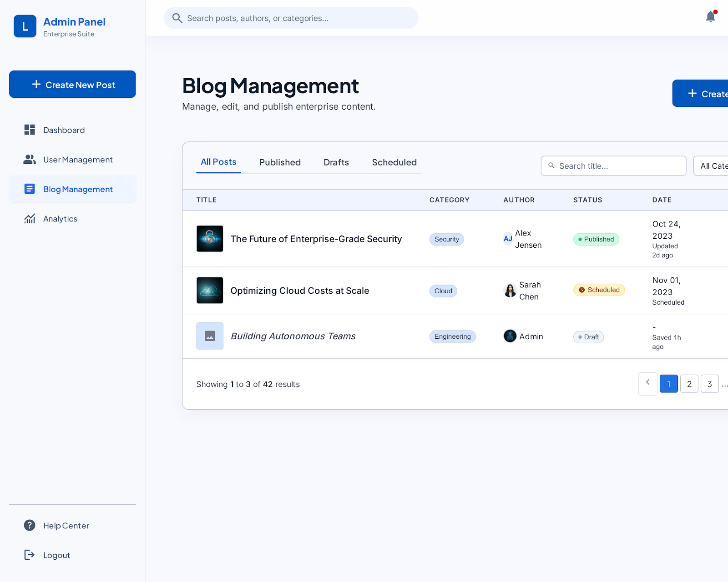Click the TITLE column header
Screen dimensions: 728x582
(x=207, y=200)
